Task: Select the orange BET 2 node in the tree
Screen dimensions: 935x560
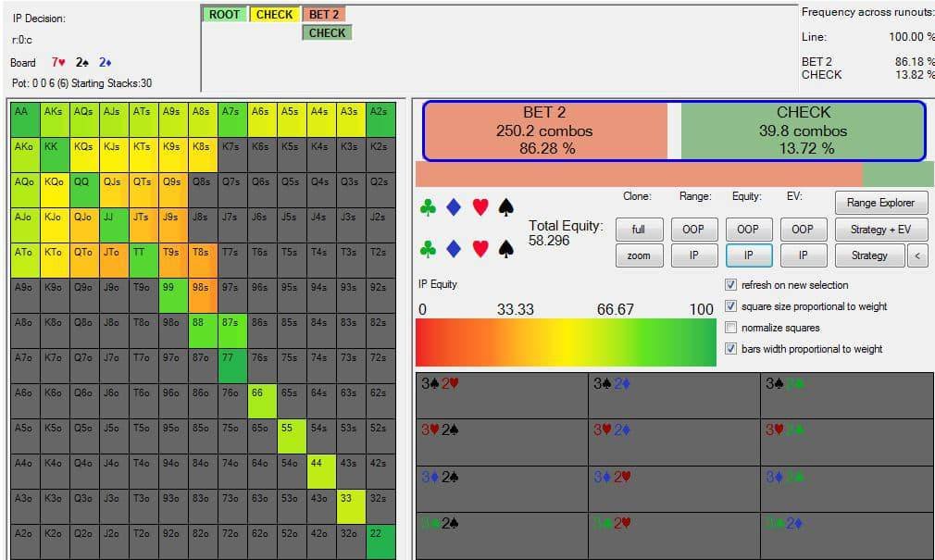Action: [324, 15]
